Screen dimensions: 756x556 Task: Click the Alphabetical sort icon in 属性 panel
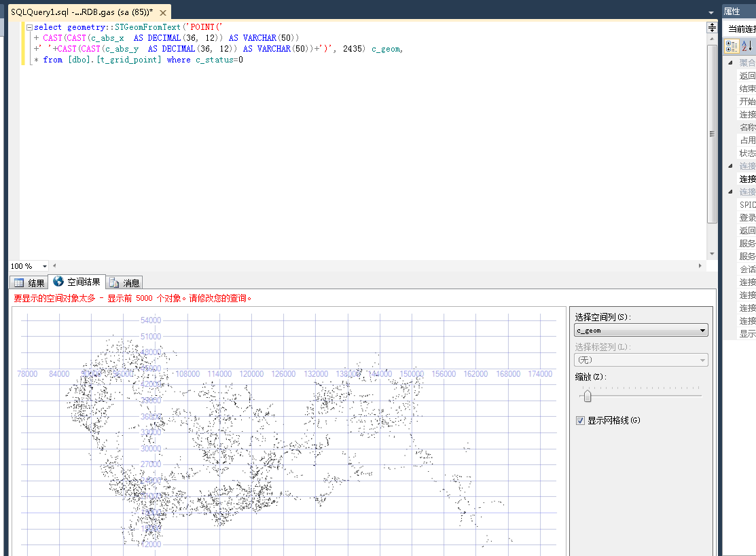click(x=746, y=46)
